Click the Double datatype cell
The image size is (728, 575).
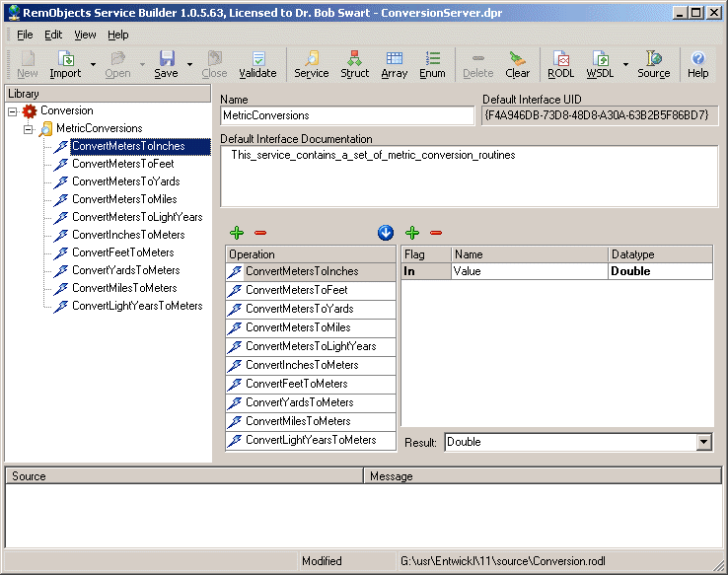pyautogui.click(x=660, y=271)
